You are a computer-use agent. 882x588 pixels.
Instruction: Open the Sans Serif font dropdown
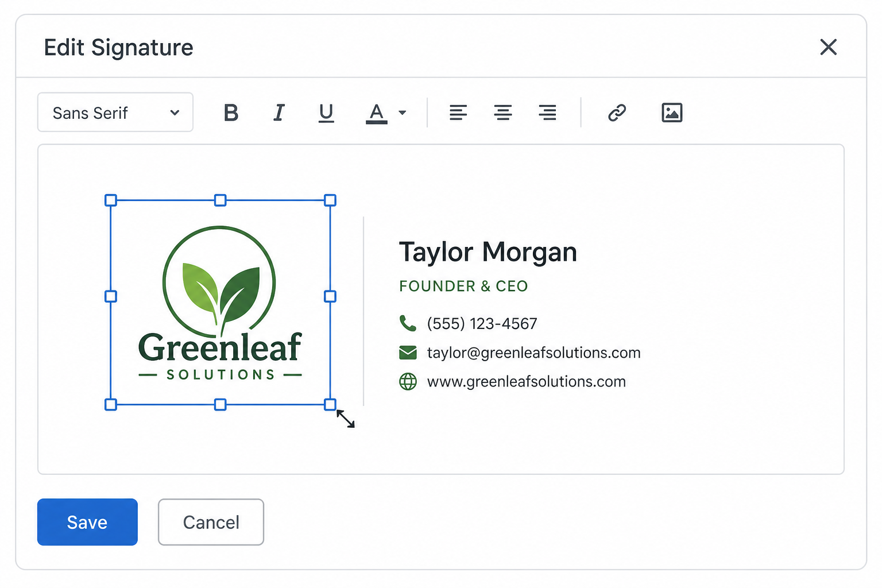(x=115, y=113)
